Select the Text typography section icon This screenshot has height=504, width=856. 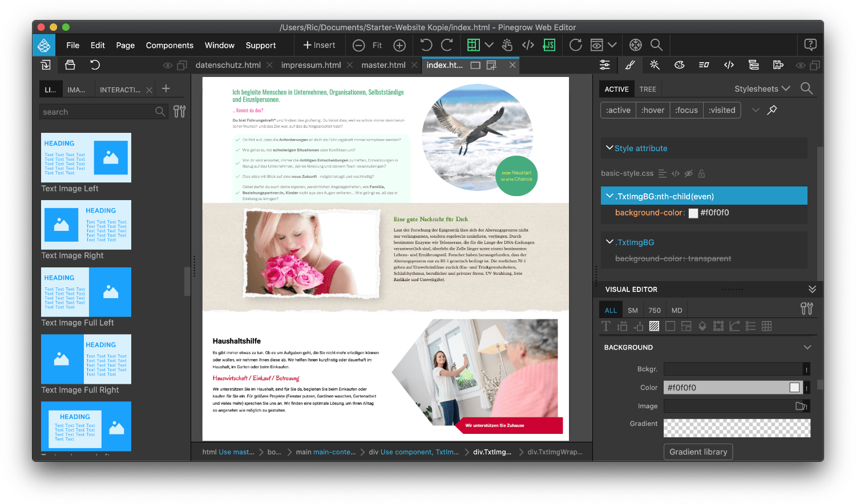pyautogui.click(x=606, y=326)
